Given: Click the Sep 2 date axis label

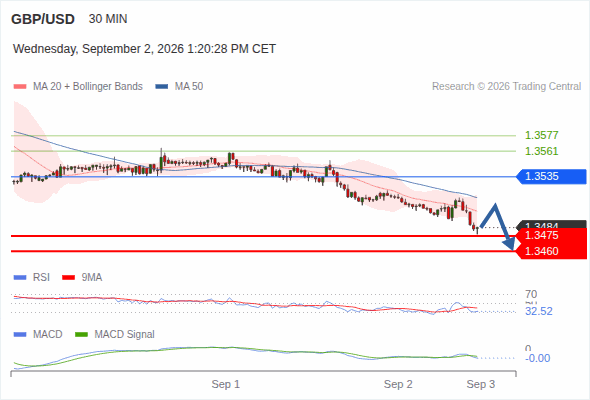Looking at the screenshot, I should 398,384.
